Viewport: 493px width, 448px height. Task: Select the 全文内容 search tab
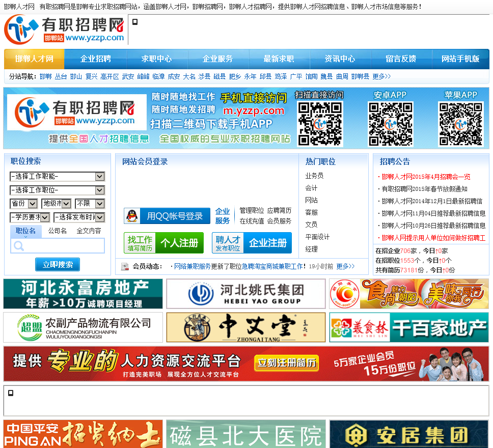click(x=89, y=231)
